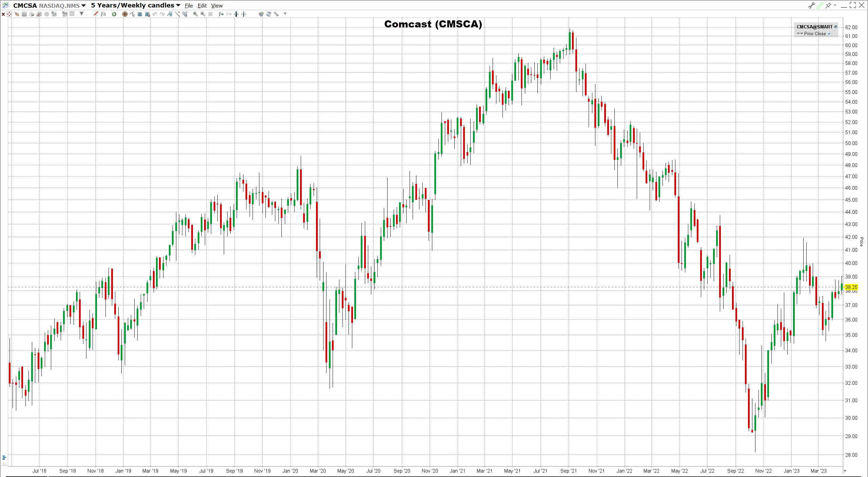Open the CMCSA NASDAQ.NMS symbol dropdown
Viewport: 868px width, 477px height.
pos(83,5)
